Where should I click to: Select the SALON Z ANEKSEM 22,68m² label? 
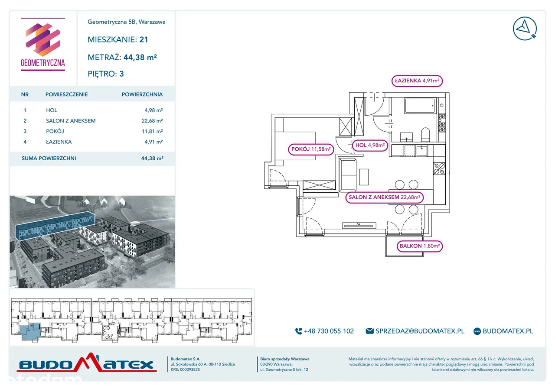point(384,198)
